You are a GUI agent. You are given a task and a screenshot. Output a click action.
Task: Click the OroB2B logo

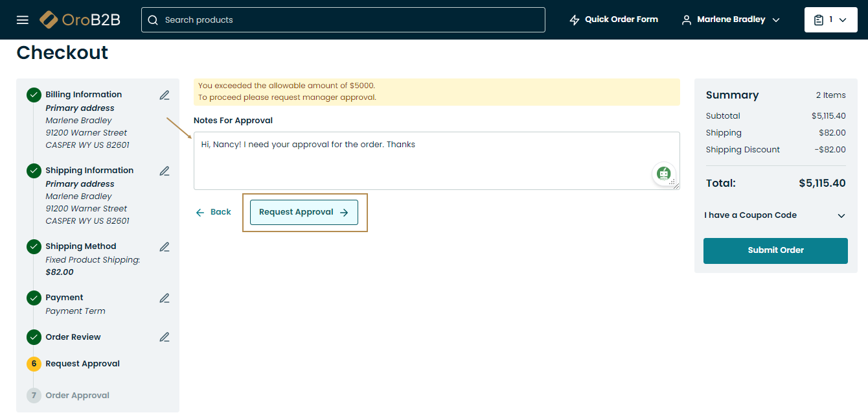click(x=80, y=19)
